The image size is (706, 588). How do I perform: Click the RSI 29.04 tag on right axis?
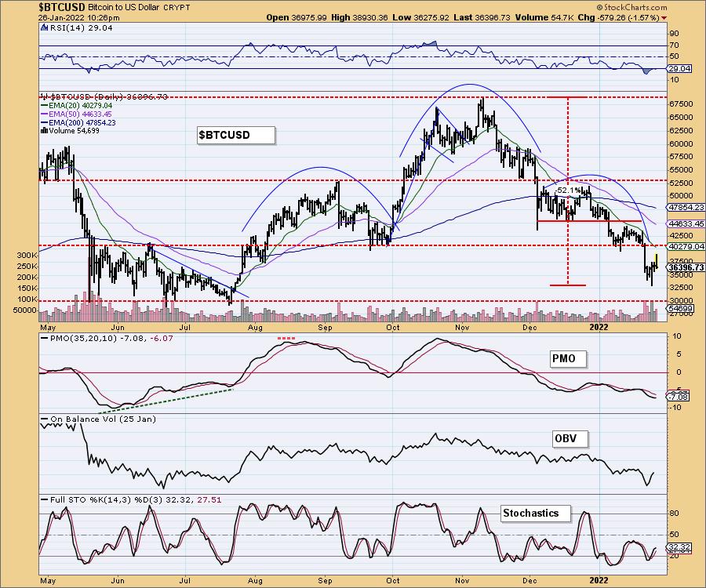pos(679,69)
